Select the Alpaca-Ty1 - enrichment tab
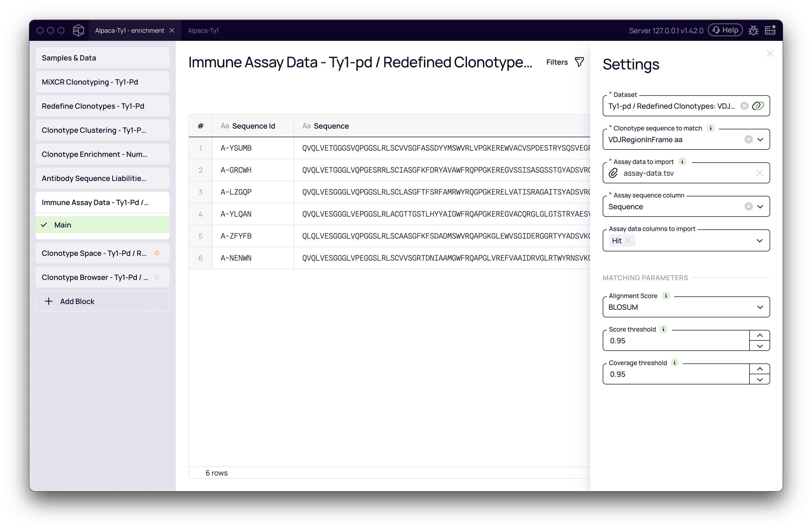The width and height of the screenshot is (812, 530). point(130,30)
